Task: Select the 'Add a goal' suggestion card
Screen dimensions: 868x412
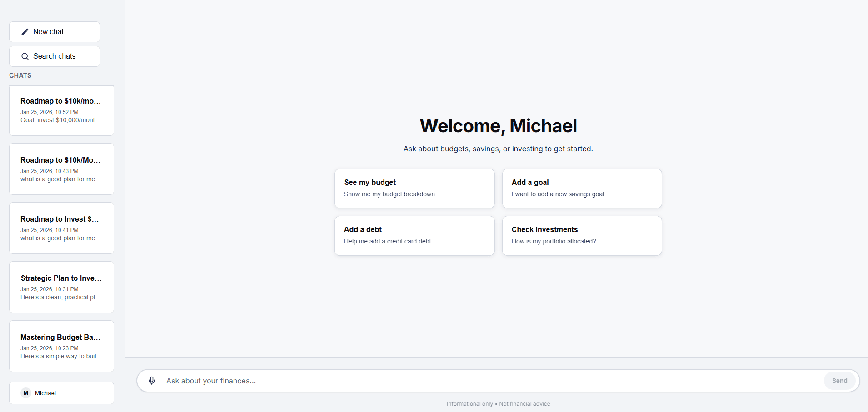Action: tap(582, 188)
